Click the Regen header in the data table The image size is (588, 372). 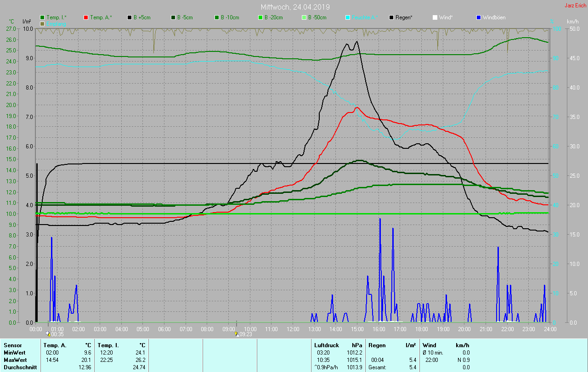(377, 345)
